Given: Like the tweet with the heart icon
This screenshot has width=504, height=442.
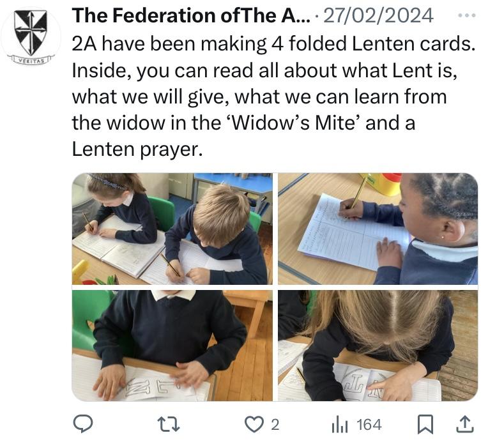Looking at the screenshot, I should [x=254, y=424].
